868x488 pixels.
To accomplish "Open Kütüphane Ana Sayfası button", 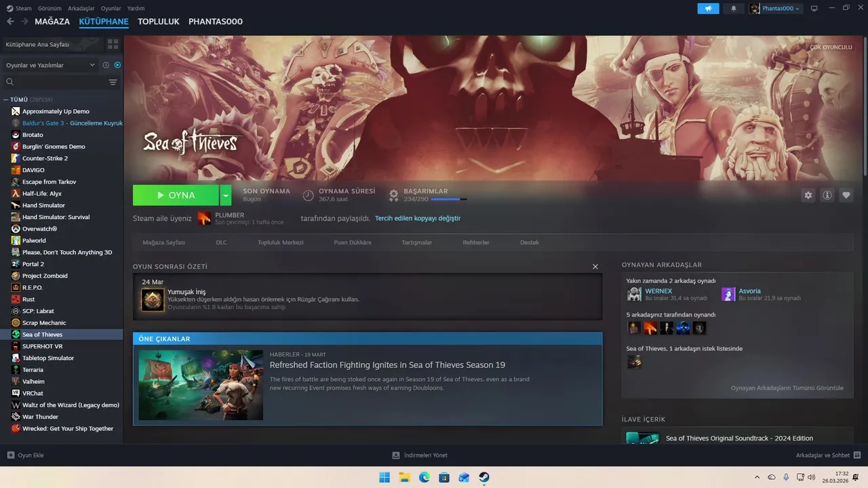I will [52, 44].
